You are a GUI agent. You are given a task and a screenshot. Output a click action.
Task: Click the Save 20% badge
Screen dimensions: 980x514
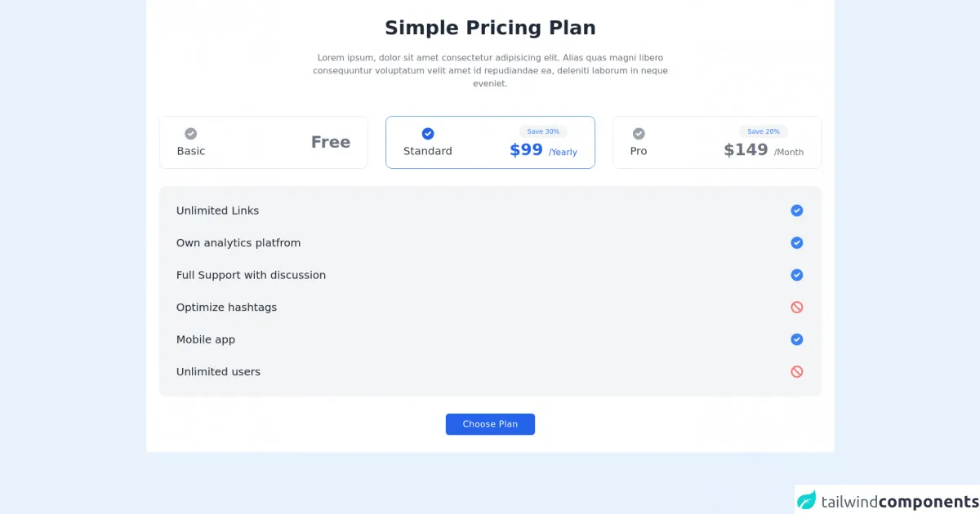[764, 131]
